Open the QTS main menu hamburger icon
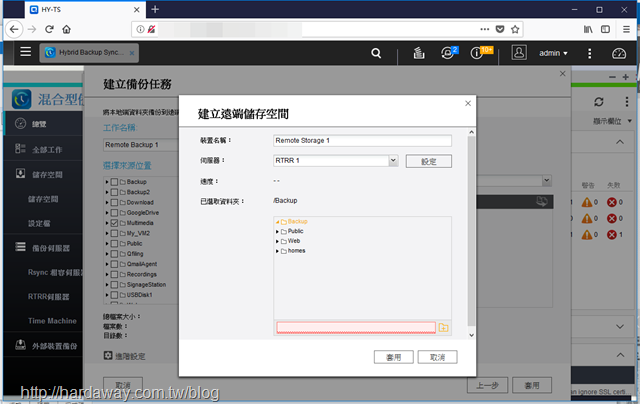Screen dimensions: 640x404 [26, 52]
